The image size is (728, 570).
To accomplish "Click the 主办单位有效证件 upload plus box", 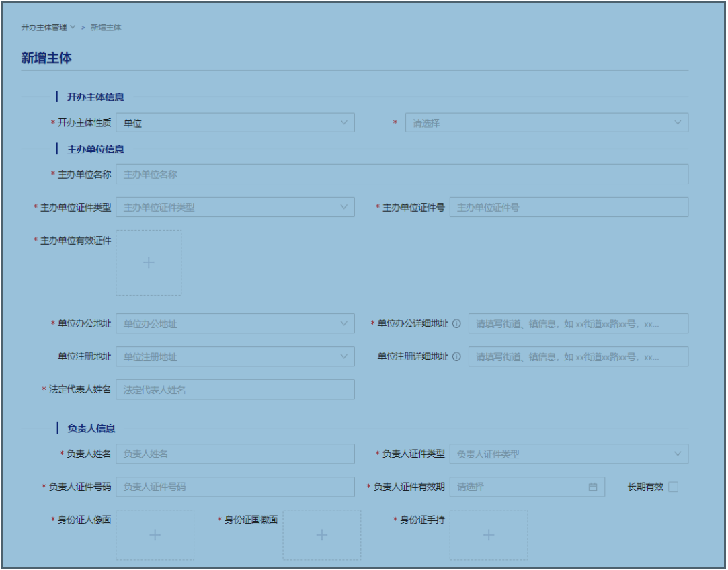I will click(149, 263).
